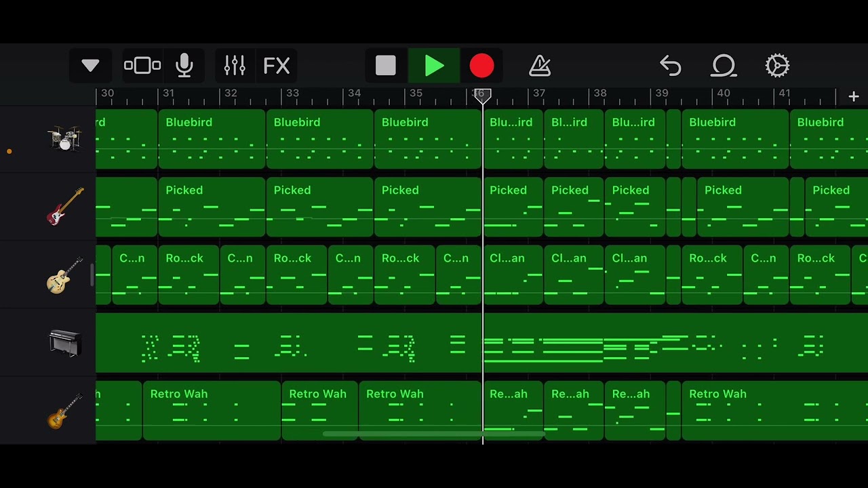Select the Picked region starting at bar 31

[x=212, y=207]
